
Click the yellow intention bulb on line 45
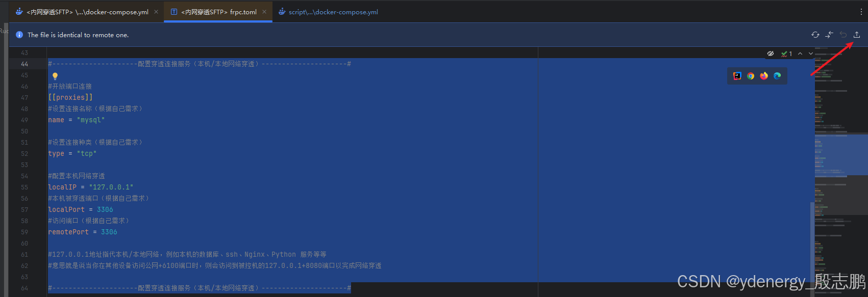tap(55, 76)
